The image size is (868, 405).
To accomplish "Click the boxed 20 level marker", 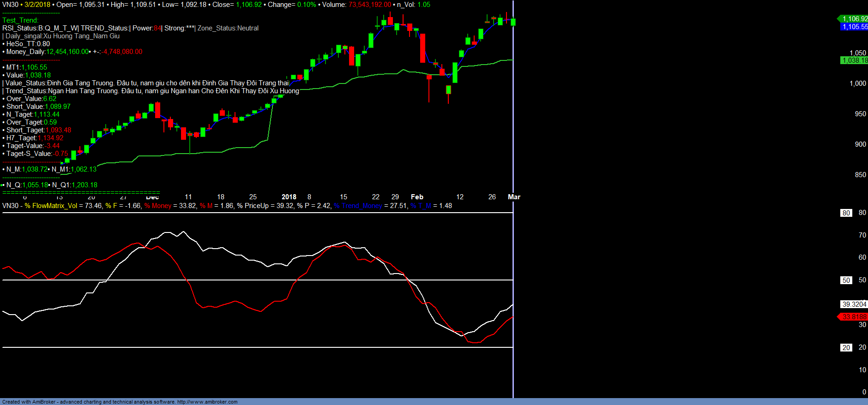I will 846,348.
